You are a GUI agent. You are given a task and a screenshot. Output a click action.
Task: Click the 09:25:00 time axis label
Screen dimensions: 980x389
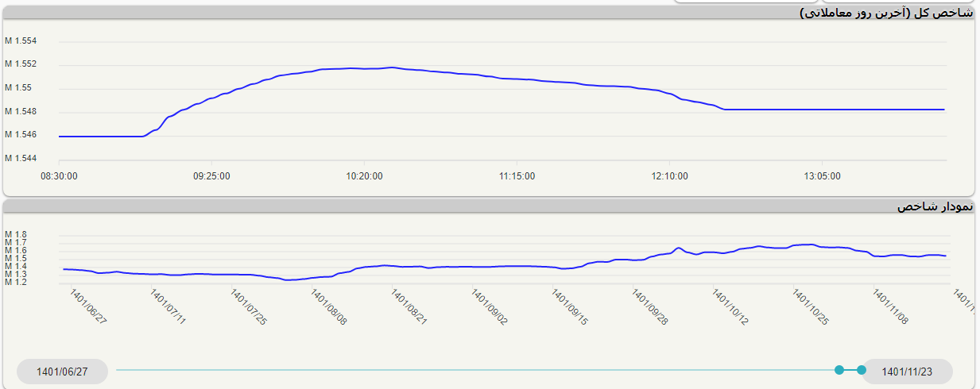211,176
